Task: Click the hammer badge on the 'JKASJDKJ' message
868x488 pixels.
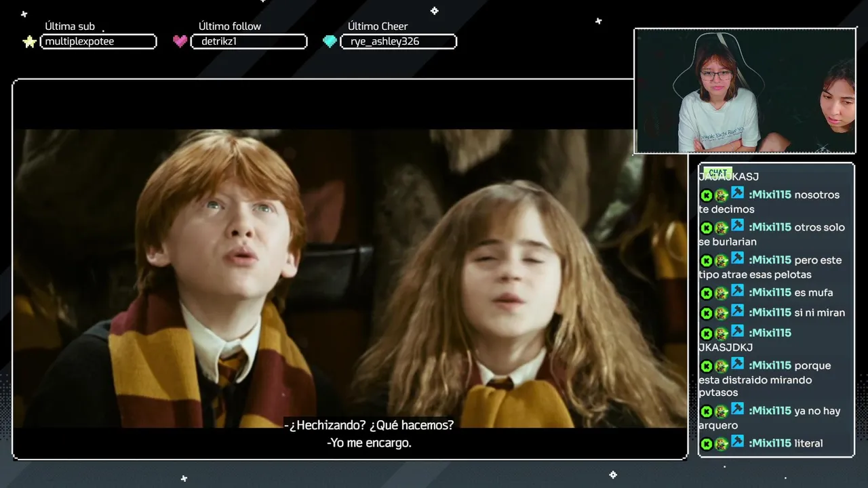Action: point(738,331)
